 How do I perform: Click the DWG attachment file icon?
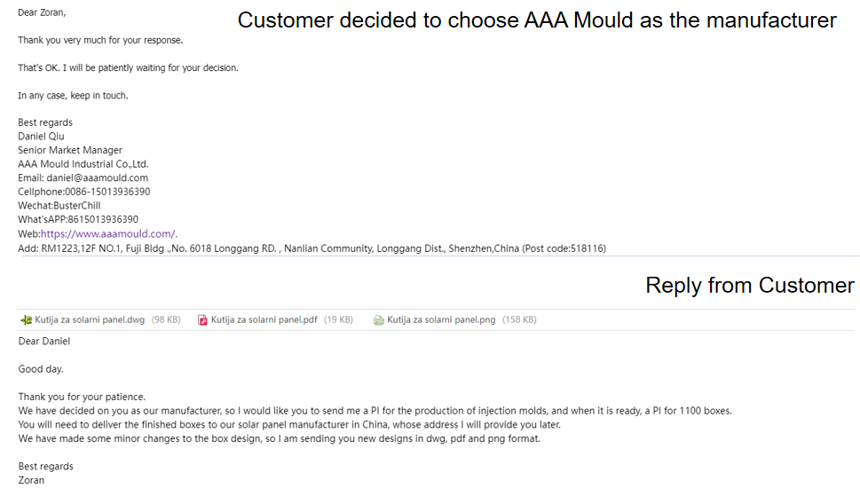pos(26,320)
